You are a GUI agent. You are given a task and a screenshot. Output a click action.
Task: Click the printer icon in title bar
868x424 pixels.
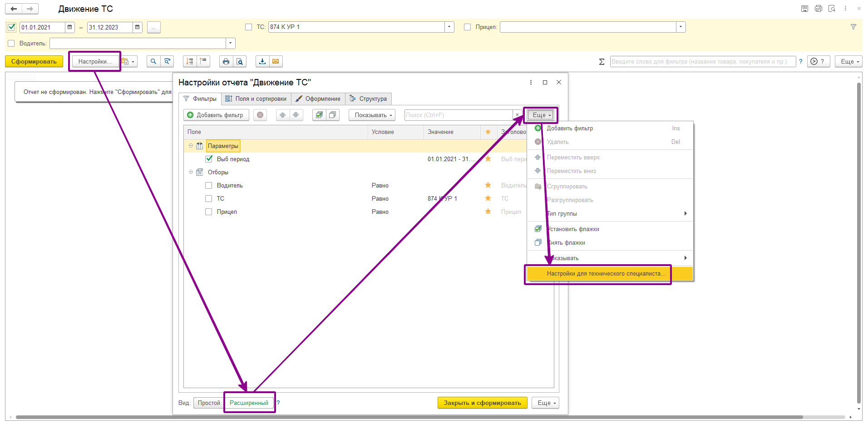tap(818, 9)
